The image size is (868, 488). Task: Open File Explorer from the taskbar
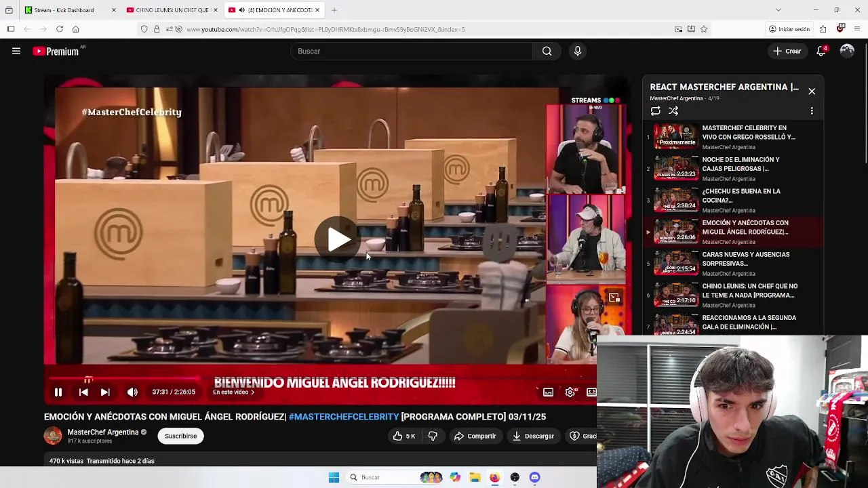point(475,477)
